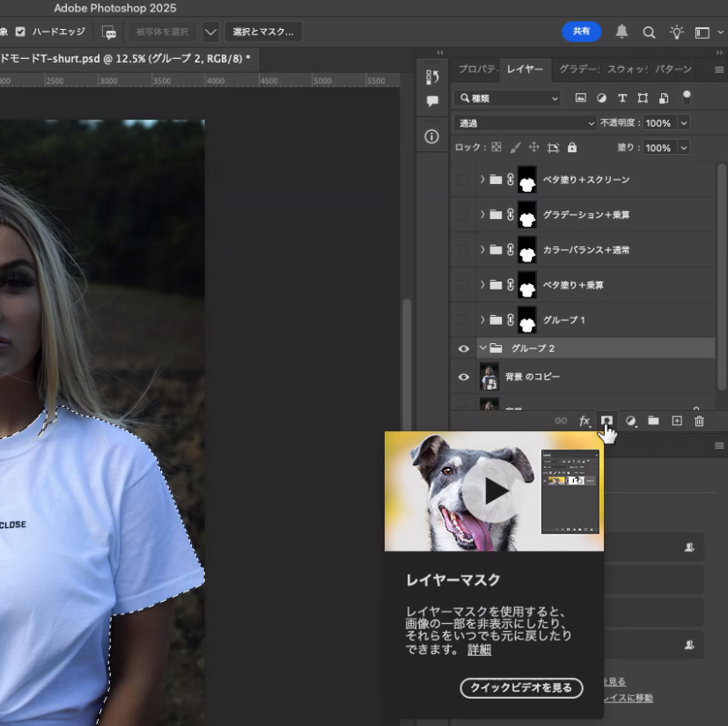Delete layer using the trash icon
The height and width of the screenshot is (726, 728).
tap(699, 422)
